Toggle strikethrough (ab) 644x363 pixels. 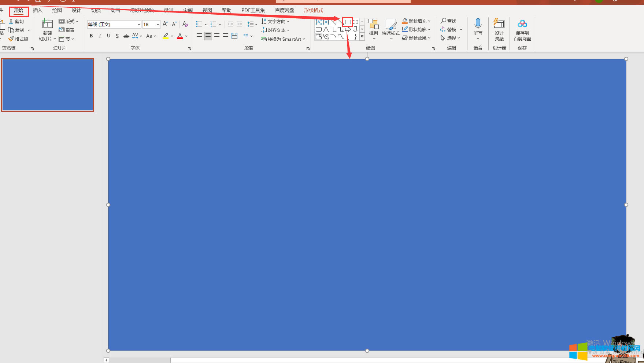(x=126, y=36)
